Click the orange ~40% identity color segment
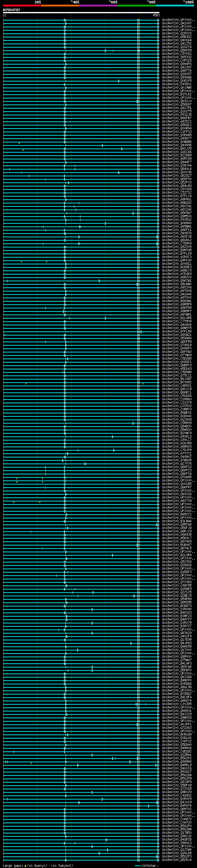 coord(61,6)
